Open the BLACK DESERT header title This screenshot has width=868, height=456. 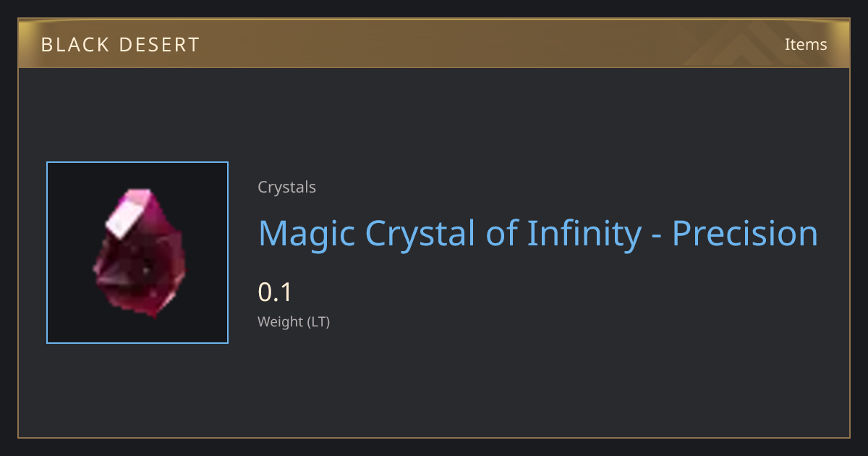[120, 45]
